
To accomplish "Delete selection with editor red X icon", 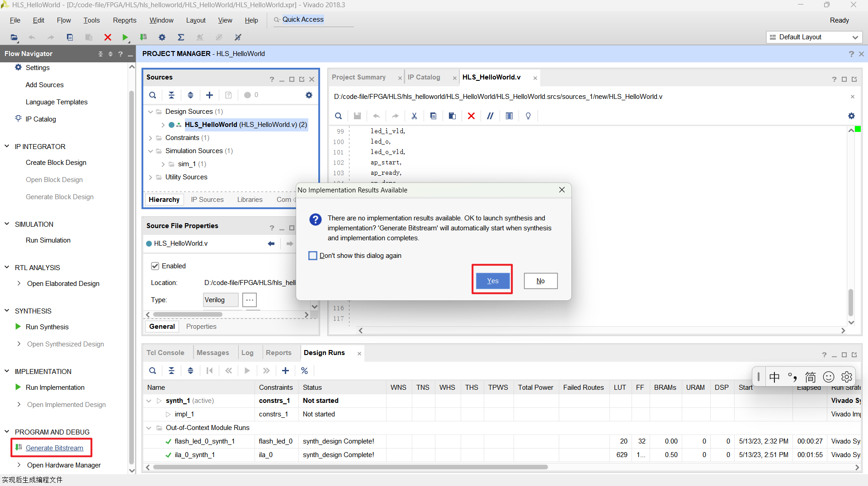I will point(471,116).
